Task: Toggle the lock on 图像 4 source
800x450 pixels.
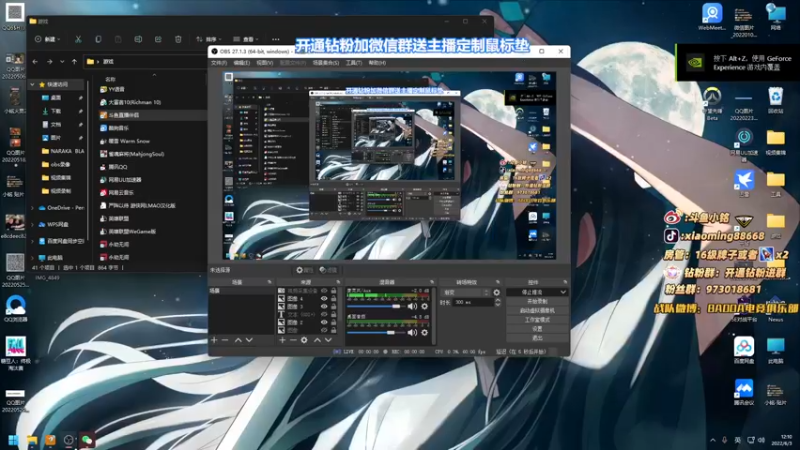Action: click(334, 298)
